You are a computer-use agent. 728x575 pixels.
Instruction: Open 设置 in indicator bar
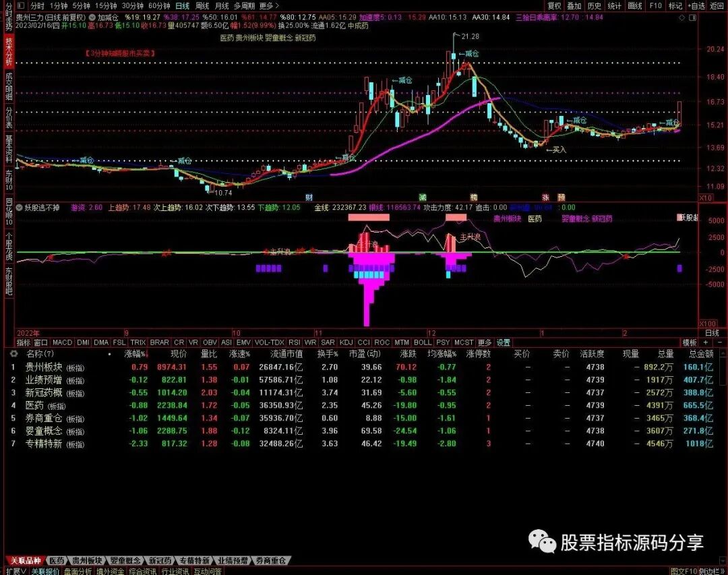pyautogui.click(x=504, y=342)
